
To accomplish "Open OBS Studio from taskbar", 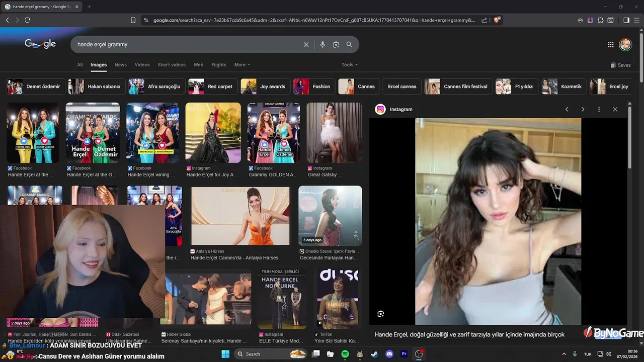I will (x=419, y=354).
